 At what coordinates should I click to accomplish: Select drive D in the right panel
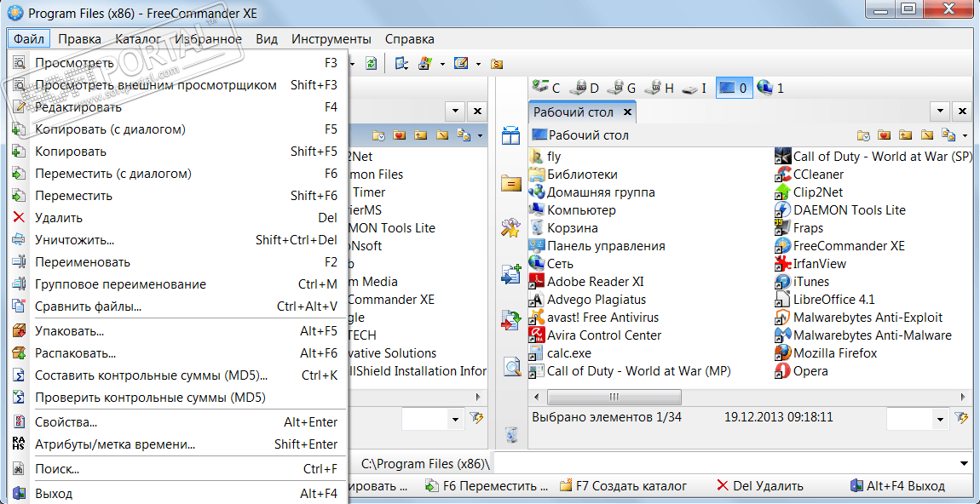coord(586,88)
